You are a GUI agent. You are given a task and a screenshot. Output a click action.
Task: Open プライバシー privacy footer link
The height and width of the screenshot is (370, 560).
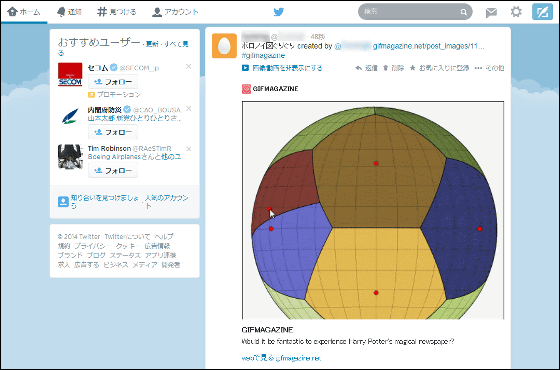pyautogui.click(x=92, y=246)
